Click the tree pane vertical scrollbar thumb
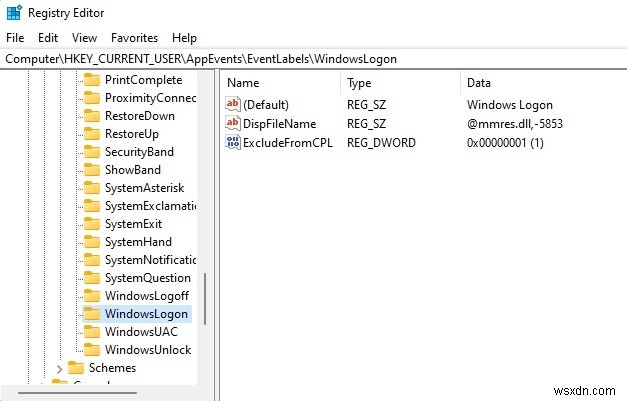Viewport: 627px width, 401px height. click(205, 299)
